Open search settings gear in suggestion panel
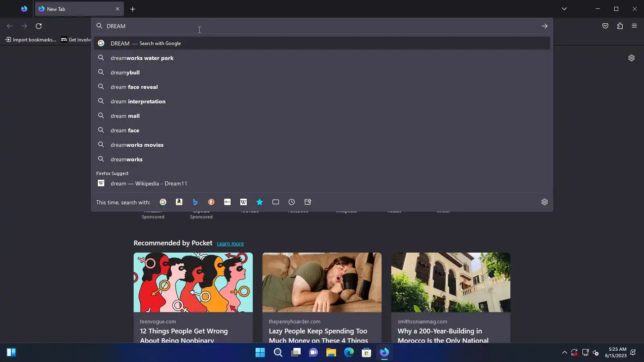This screenshot has height=362, width=644. click(x=545, y=202)
